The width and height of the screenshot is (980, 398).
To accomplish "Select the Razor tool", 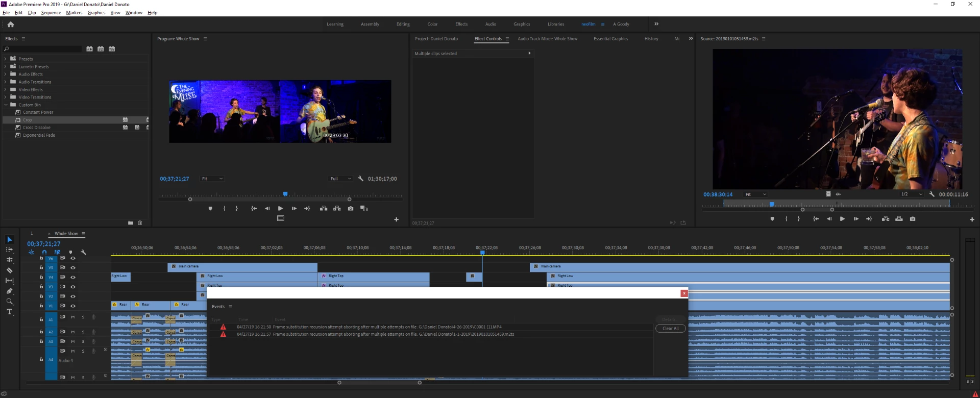I will coord(9,270).
